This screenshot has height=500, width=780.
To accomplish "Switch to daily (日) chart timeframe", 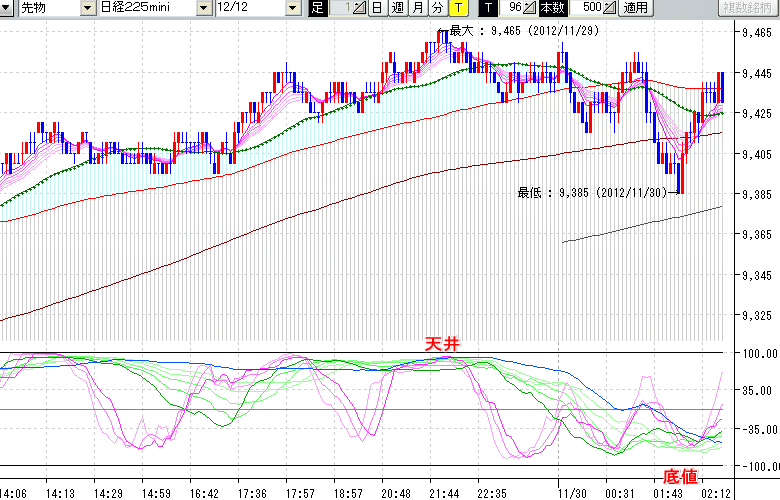I will tap(377, 8).
